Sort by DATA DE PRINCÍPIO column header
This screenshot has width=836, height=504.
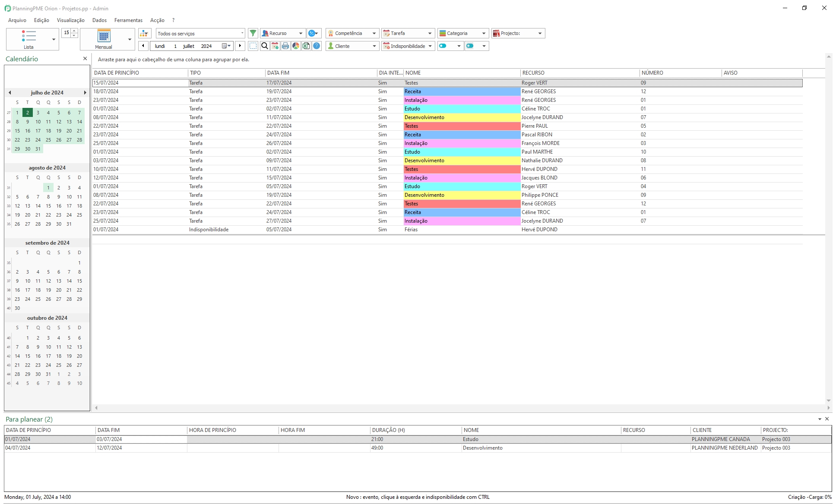(x=140, y=73)
